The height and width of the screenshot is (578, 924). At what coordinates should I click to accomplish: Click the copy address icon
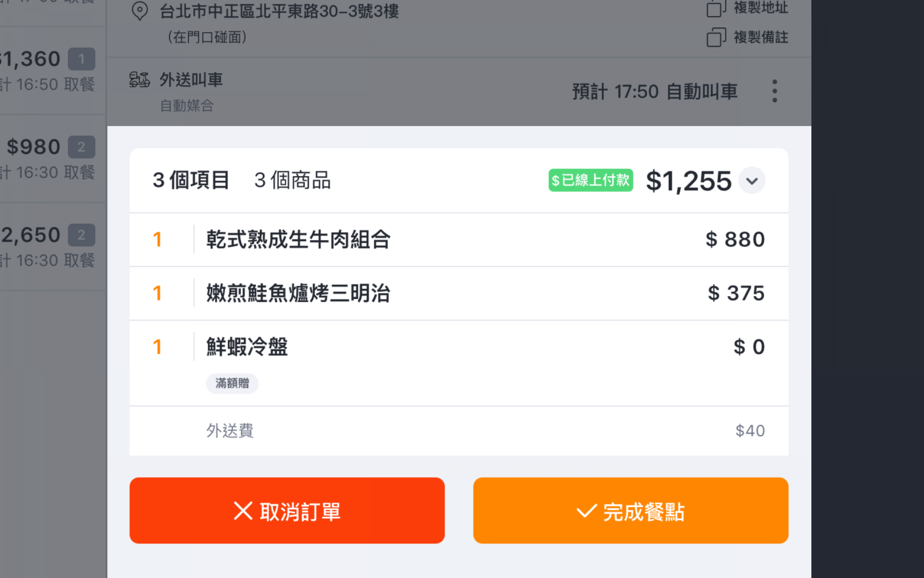tap(716, 8)
